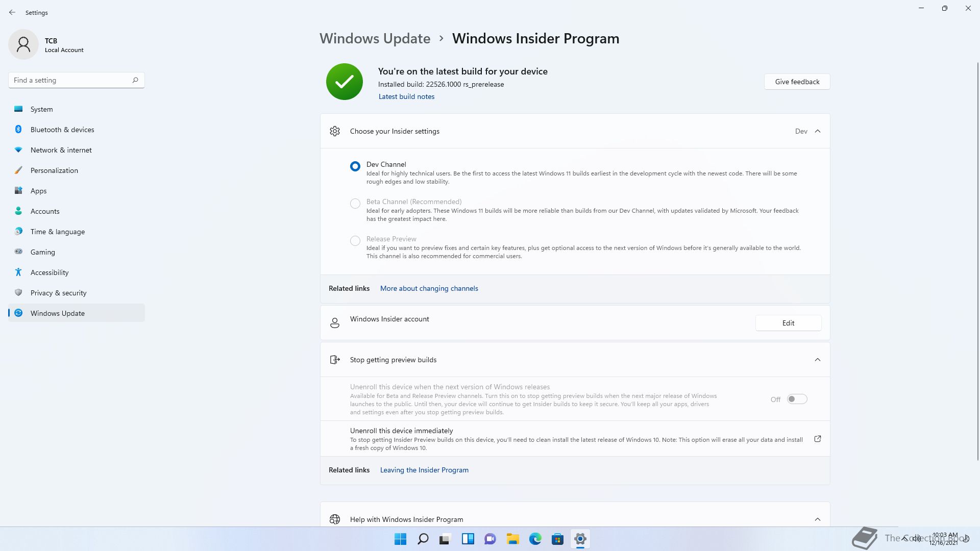This screenshot has width=980, height=551.
Task: Select the Beta Channel radio button
Action: 355,204
